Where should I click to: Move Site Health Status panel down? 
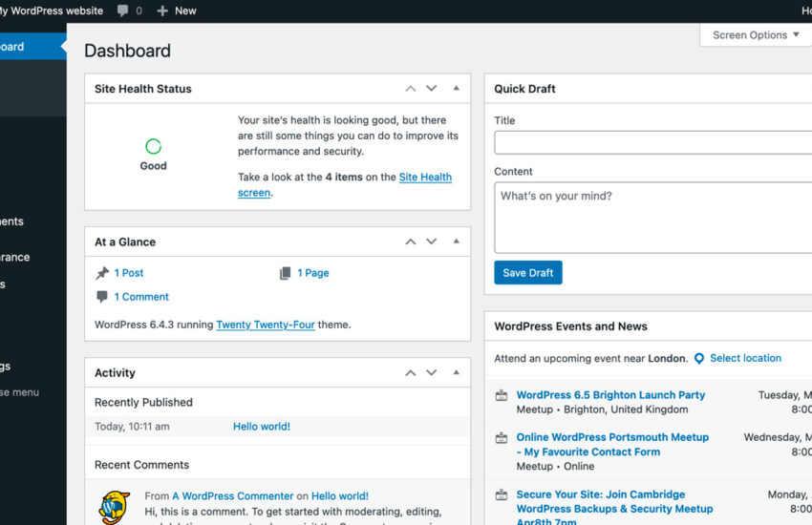coord(431,89)
